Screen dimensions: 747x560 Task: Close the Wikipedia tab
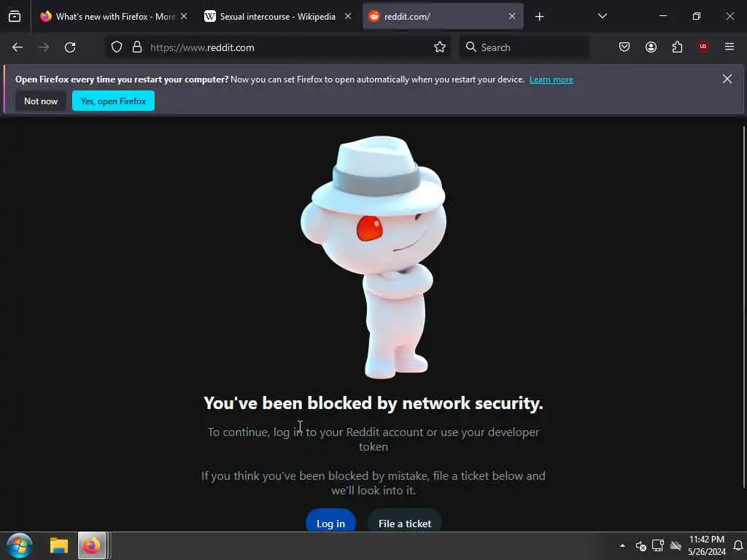tap(348, 17)
